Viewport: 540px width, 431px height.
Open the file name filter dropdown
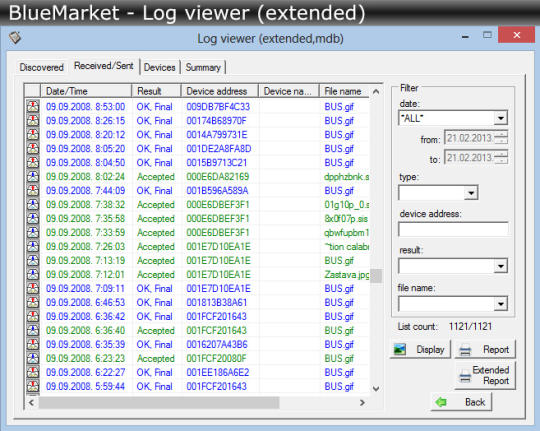501,304
